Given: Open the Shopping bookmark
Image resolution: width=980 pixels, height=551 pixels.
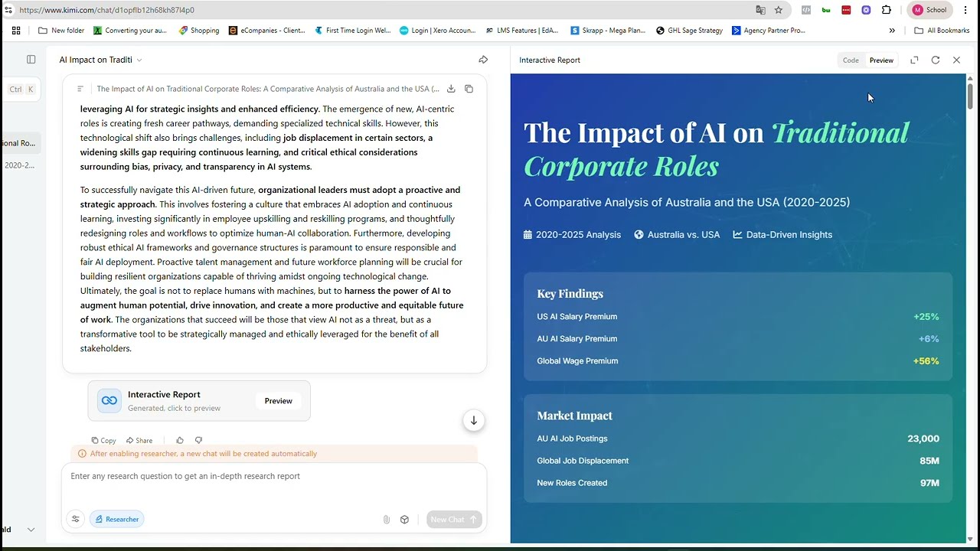Looking at the screenshot, I should pyautogui.click(x=199, y=31).
